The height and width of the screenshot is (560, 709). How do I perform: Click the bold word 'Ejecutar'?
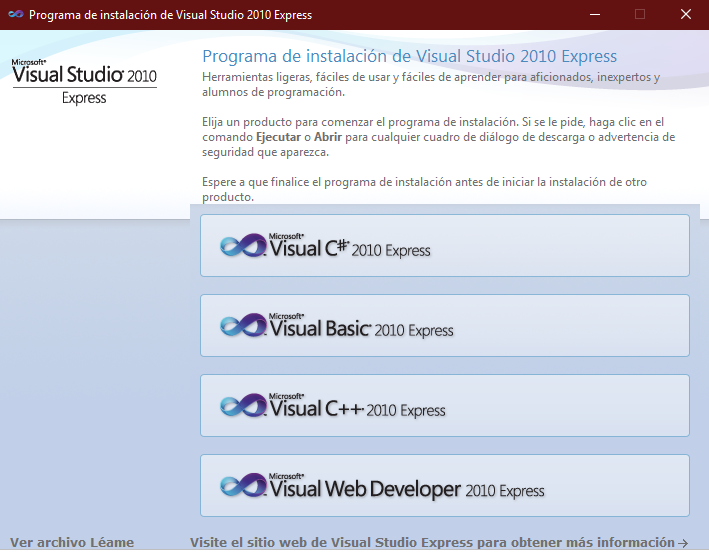click(278, 137)
